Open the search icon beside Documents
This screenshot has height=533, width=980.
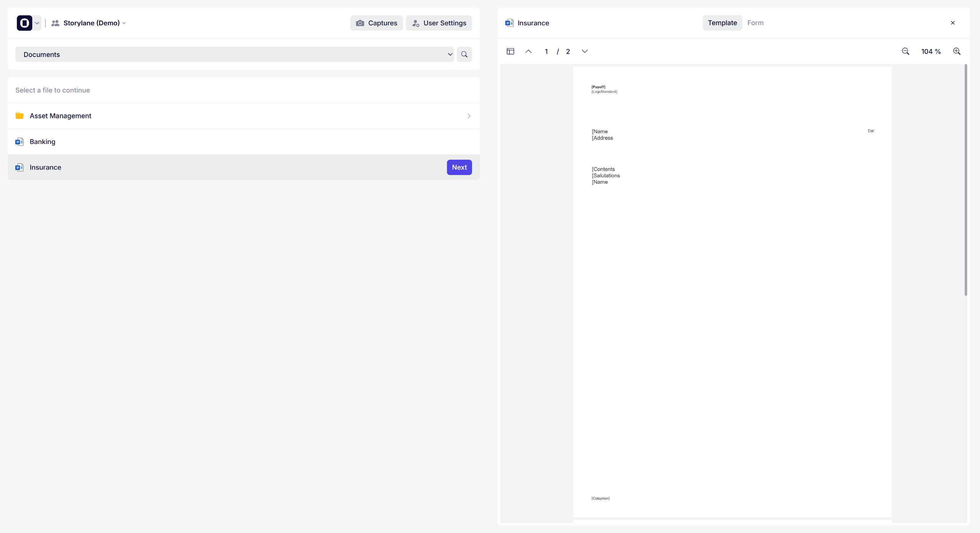464,54
